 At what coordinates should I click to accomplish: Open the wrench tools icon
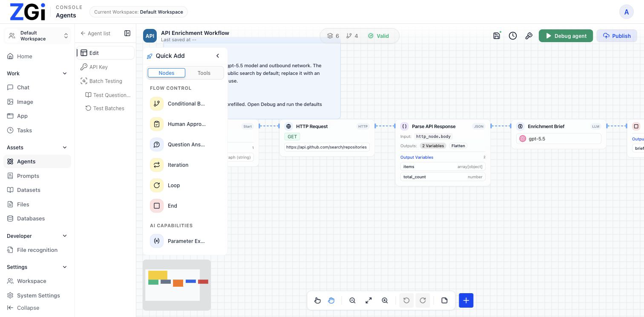pyautogui.click(x=529, y=36)
